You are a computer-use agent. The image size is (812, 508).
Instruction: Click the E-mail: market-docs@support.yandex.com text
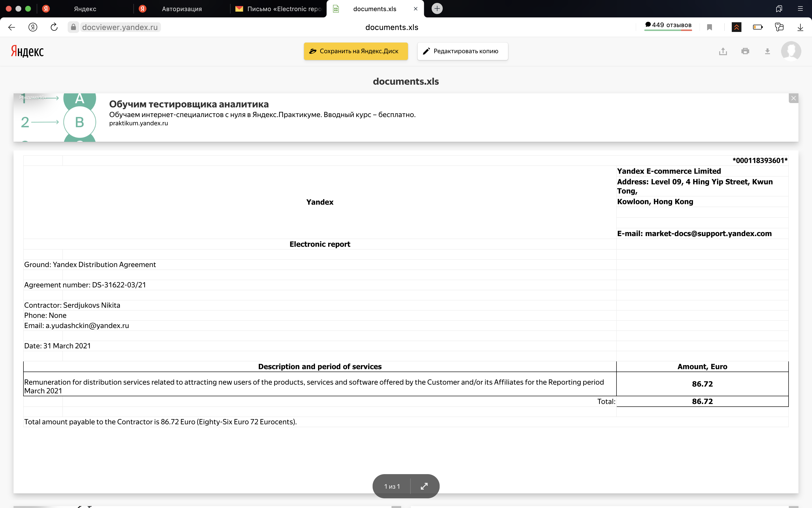[x=694, y=233]
